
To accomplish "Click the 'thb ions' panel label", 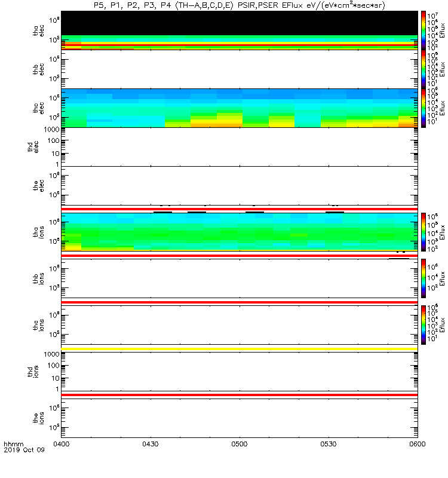I will [x=38, y=278].
